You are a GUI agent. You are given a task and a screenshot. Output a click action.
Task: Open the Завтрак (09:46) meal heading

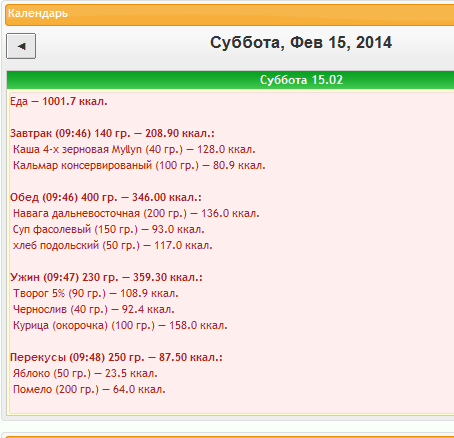pyautogui.click(x=112, y=133)
